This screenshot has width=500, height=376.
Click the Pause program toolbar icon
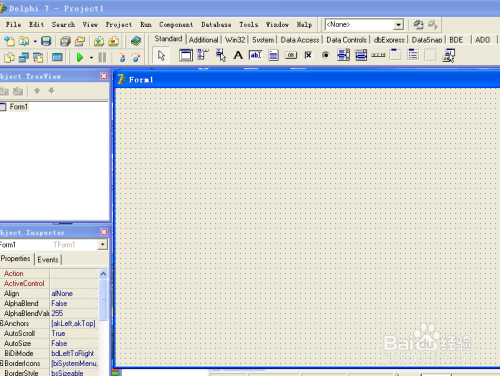[x=102, y=57]
